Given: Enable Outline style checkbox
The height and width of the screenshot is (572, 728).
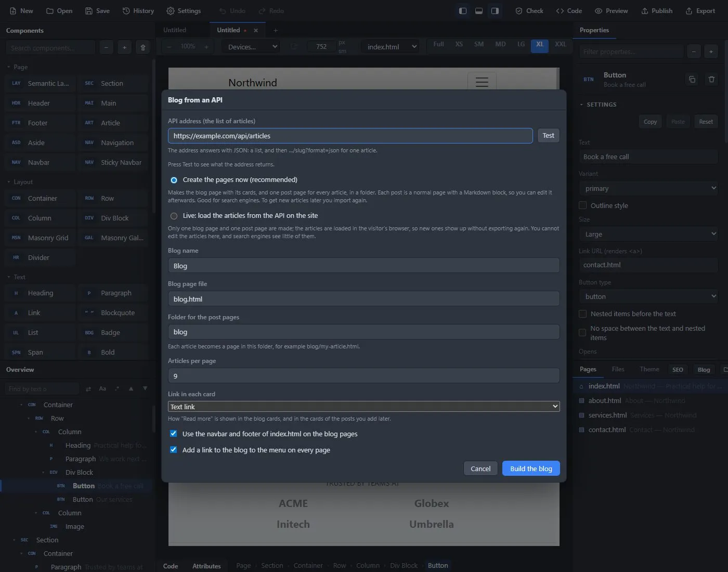Looking at the screenshot, I should point(583,205).
